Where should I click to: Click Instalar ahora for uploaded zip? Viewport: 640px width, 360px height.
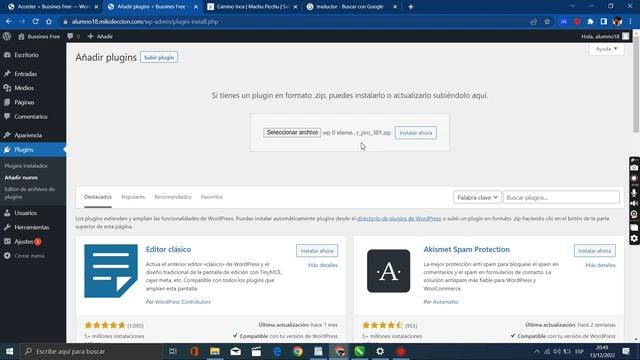(x=416, y=133)
